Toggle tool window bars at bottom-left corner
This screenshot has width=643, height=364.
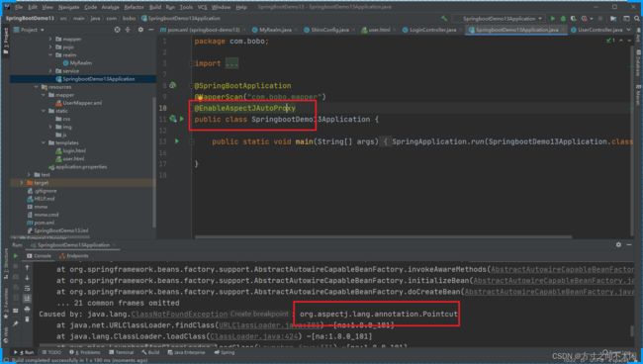coord(5,360)
